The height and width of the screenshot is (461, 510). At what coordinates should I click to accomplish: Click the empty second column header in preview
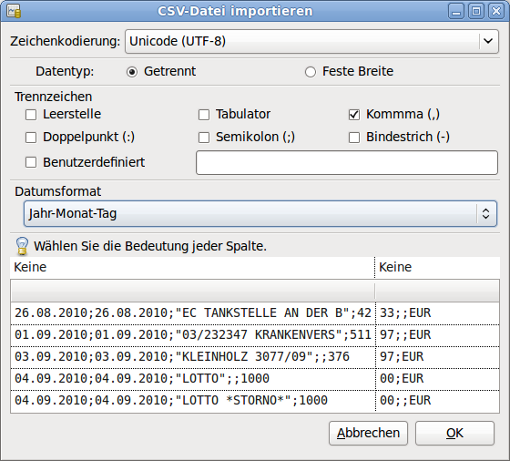click(x=437, y=291)
